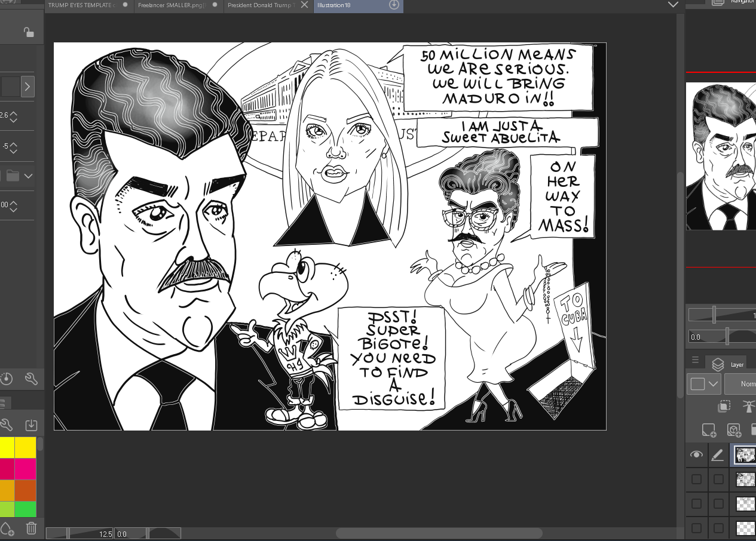Click the clip to layer below icon
The height and width of the screenshot is (541, 756).
point(723,407)
